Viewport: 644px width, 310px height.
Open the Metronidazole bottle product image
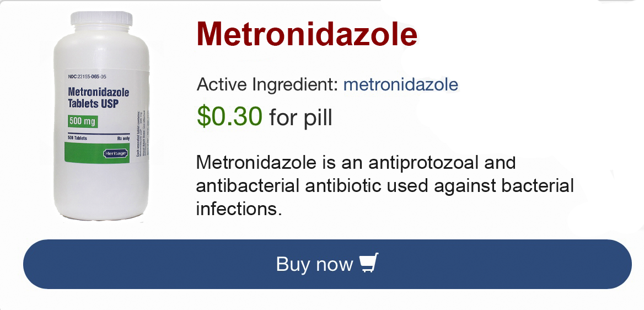(101, 116)
